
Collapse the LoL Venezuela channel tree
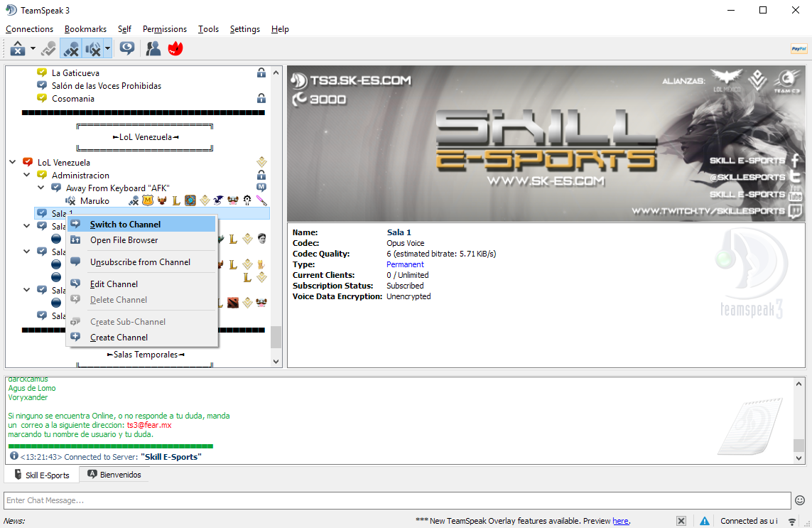12,162
